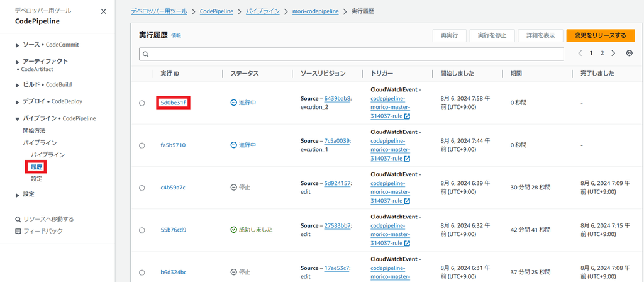Select page 1 of execution history
Screen dimensions: 644x282
[591, 53]
